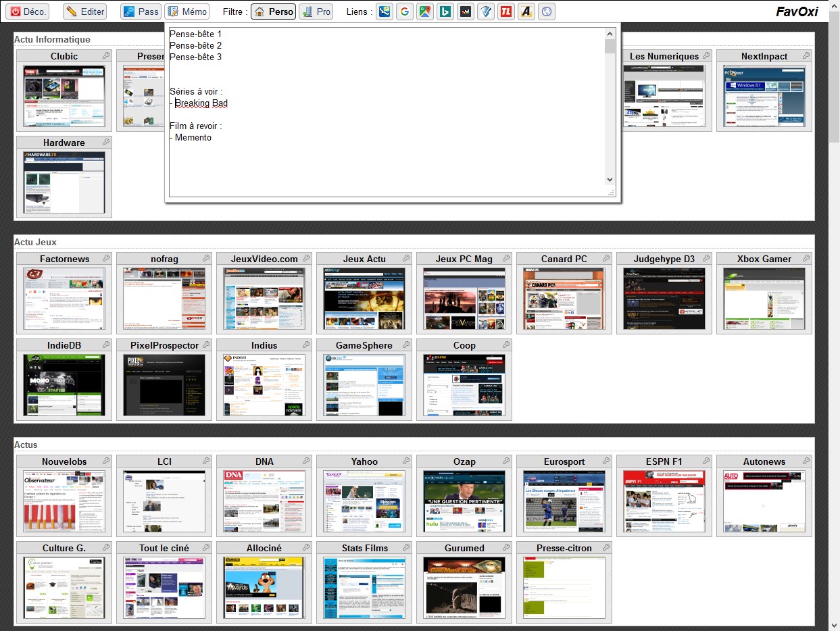The height and width of the screenshot is (631, 840).
Task: Click inside the memo text area
Action: pos(387,112)
